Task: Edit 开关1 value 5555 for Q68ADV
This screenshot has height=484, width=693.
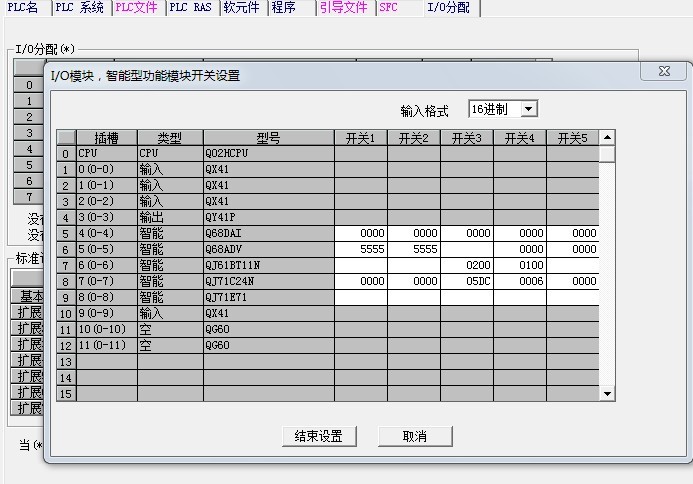Action: (x=360, y=249)
